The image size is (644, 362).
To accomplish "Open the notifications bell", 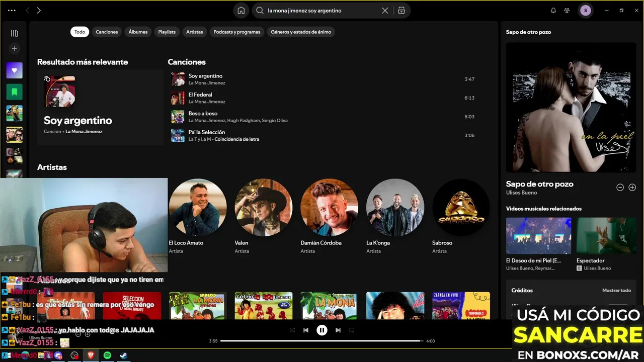I will [553, 11].
